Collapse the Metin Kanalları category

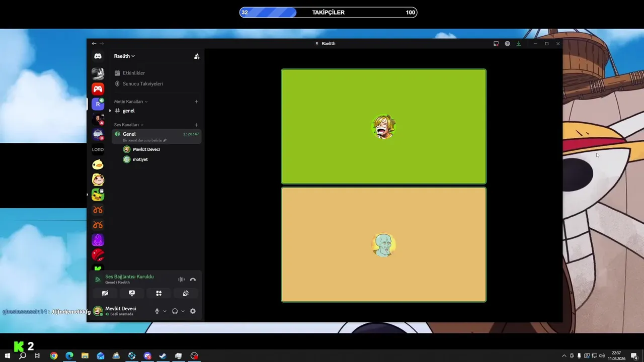coord(131,102)
